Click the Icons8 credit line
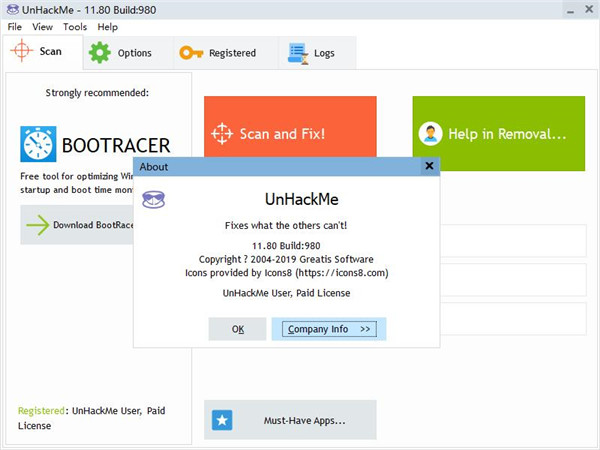The image size is (600, 450). 287,273
